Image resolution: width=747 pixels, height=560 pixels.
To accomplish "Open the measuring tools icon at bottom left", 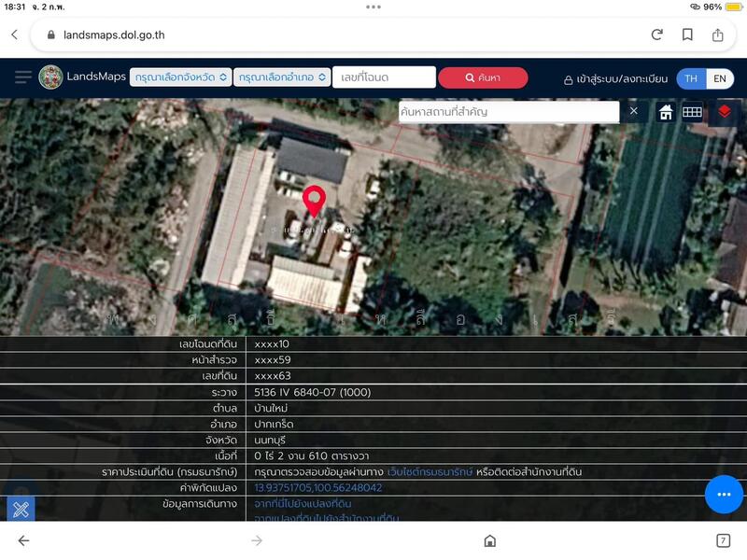I will (x=21, y=509).
